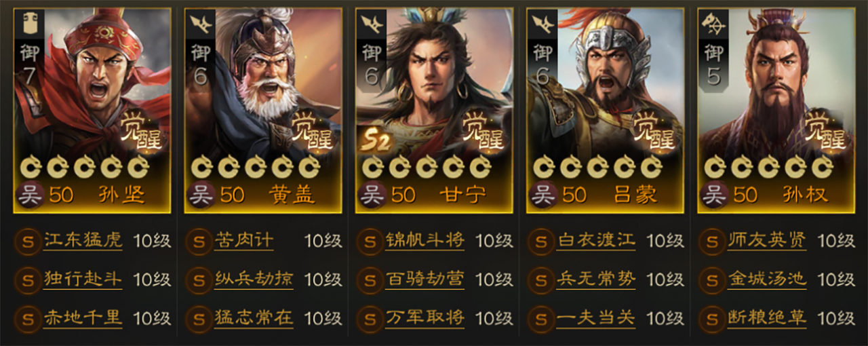Select 黄盖's hero portrait card

point(262,110)
